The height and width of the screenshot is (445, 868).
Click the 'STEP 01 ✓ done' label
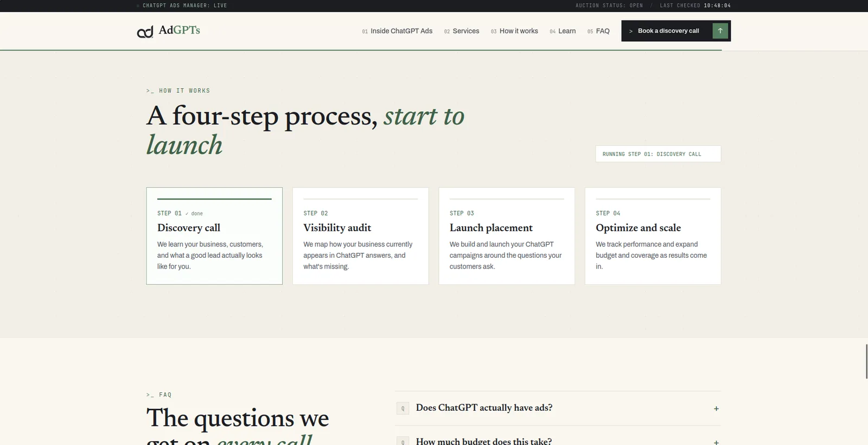pos(180,213)
